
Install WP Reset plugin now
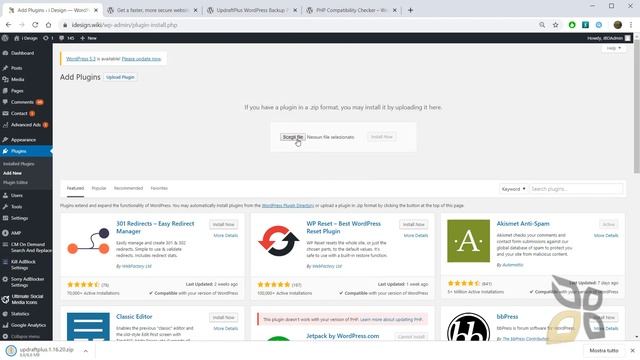(413, 224)
